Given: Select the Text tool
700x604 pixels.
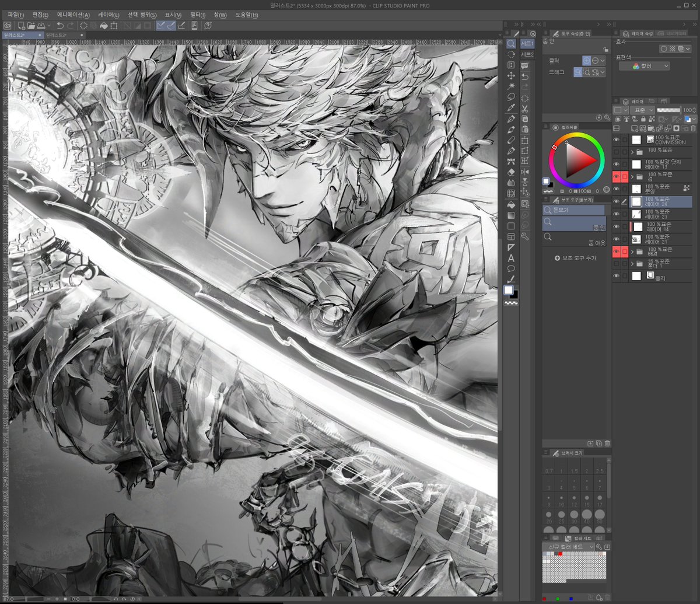Looking at the screenshot, I should (511, 257).
